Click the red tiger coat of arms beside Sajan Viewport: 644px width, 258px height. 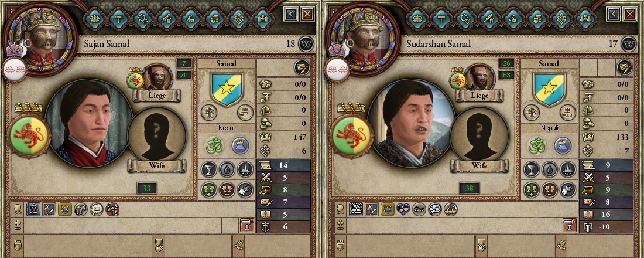[29, 136]
